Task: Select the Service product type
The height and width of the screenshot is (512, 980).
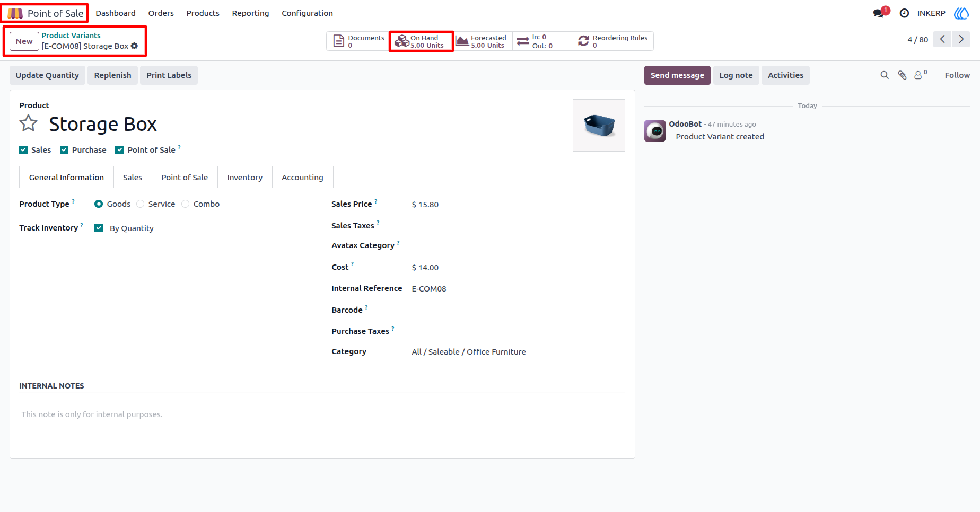Action: click(x=140, y=204)
